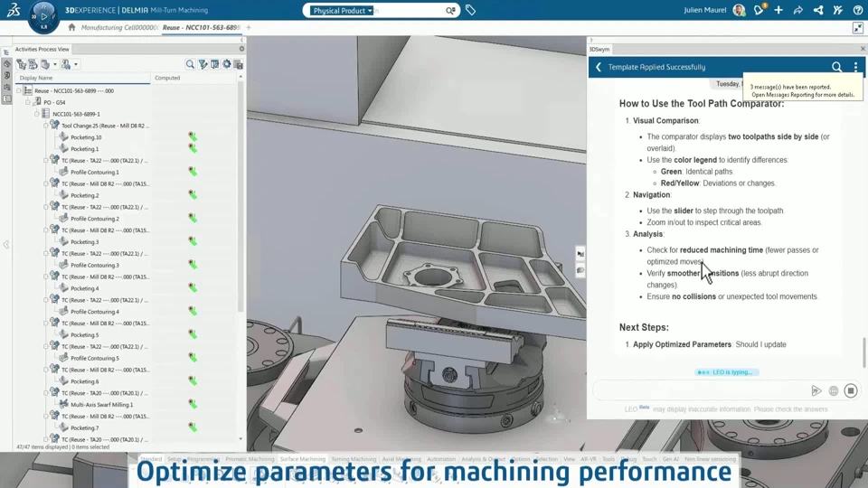Click the plus Add icon in top bar
The height and width of the screenshot is (488, 868).
pos(778,10)
